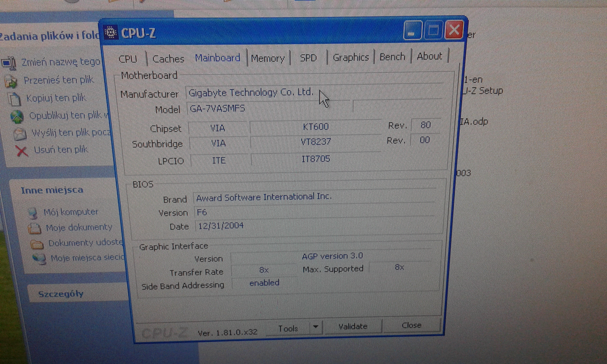Click Zmień nazwę tego pliku link in Explorer
Screen dimensions: 607x364
tap(61, 62)
